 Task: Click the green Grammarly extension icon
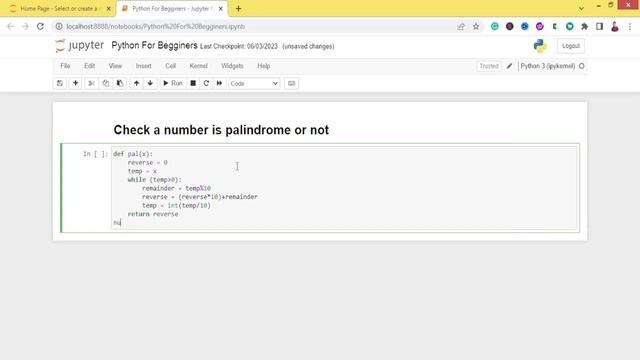tap(495, 27)
